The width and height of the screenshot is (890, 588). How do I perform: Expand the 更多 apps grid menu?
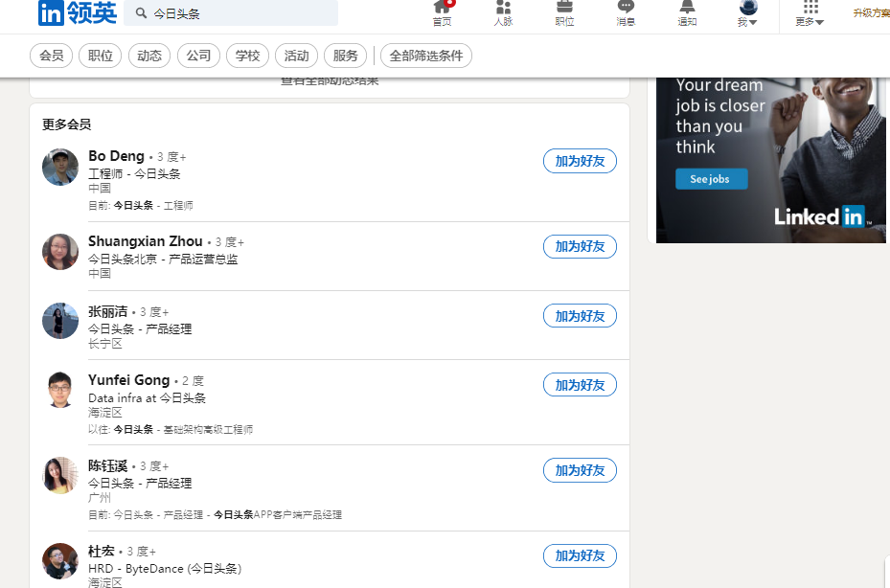coord(810,13)
